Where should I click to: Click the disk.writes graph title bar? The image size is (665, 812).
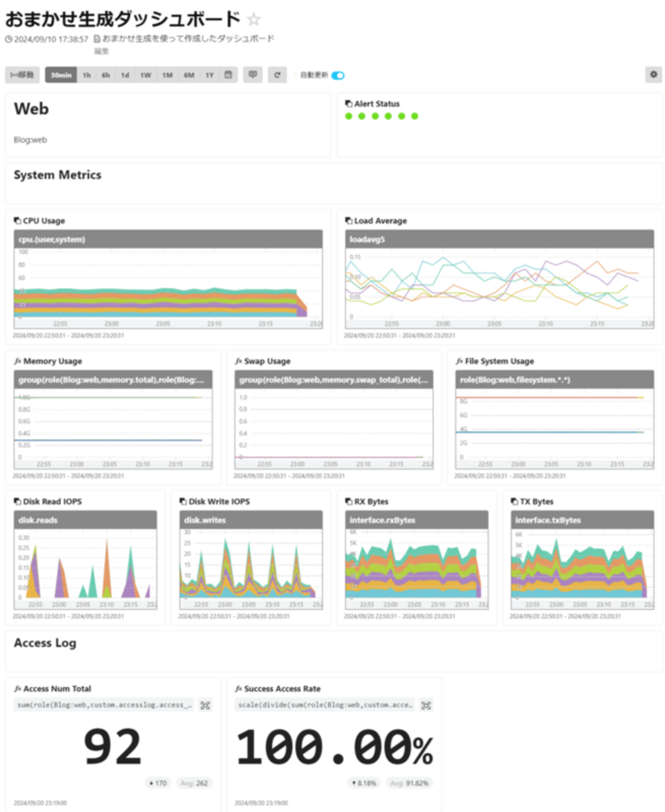(251, 520)
